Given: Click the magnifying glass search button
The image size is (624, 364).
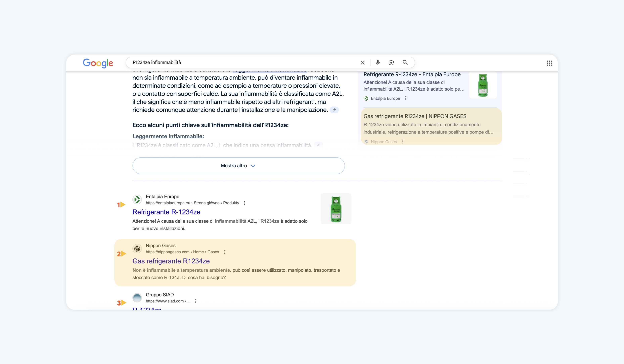Looking at the screenshot, I should (405, 62).
